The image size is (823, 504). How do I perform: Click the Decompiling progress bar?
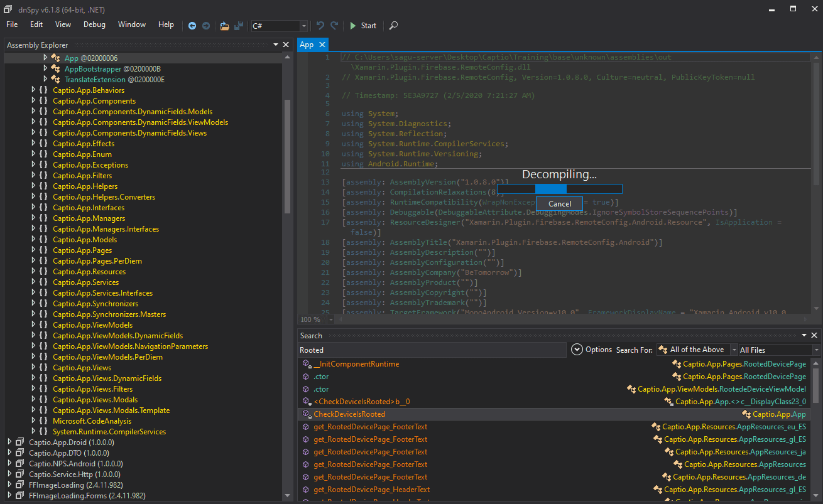click(x=560, y=188)
